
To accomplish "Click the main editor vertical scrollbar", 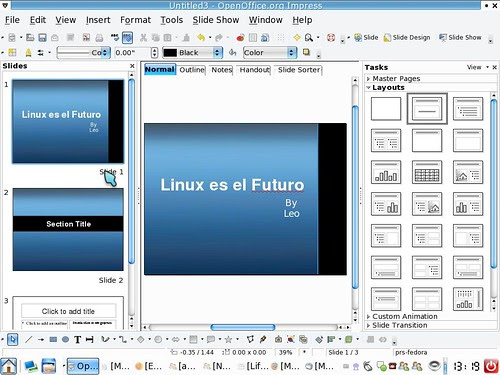I will tap(355, 197).
